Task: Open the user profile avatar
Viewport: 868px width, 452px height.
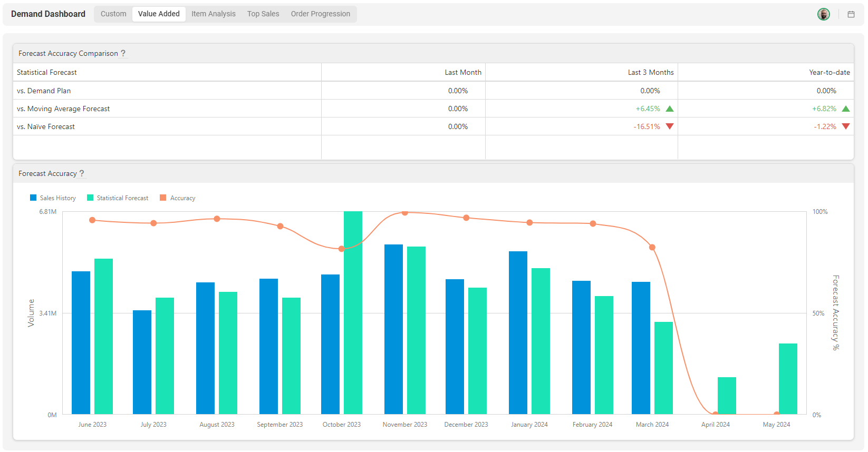Action: [823, 14]
